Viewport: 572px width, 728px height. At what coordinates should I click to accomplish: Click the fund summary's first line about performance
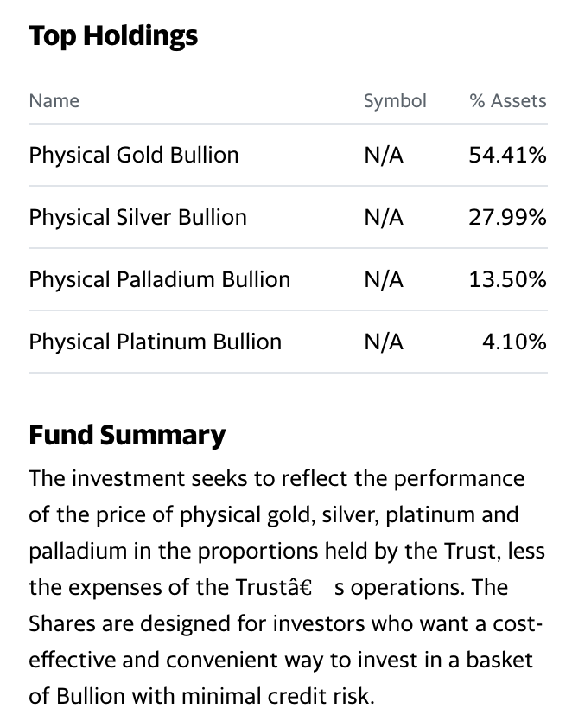coord(277,479)
